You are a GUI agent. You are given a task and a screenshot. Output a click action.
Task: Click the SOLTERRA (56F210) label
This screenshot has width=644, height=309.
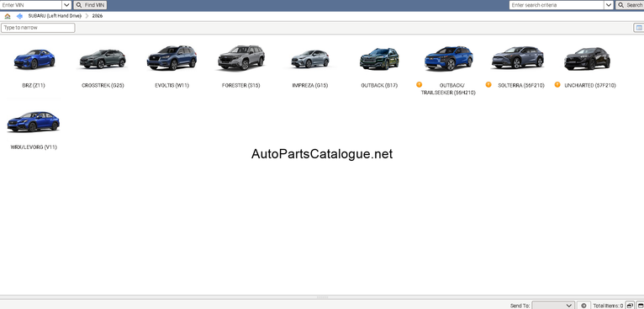521,86
